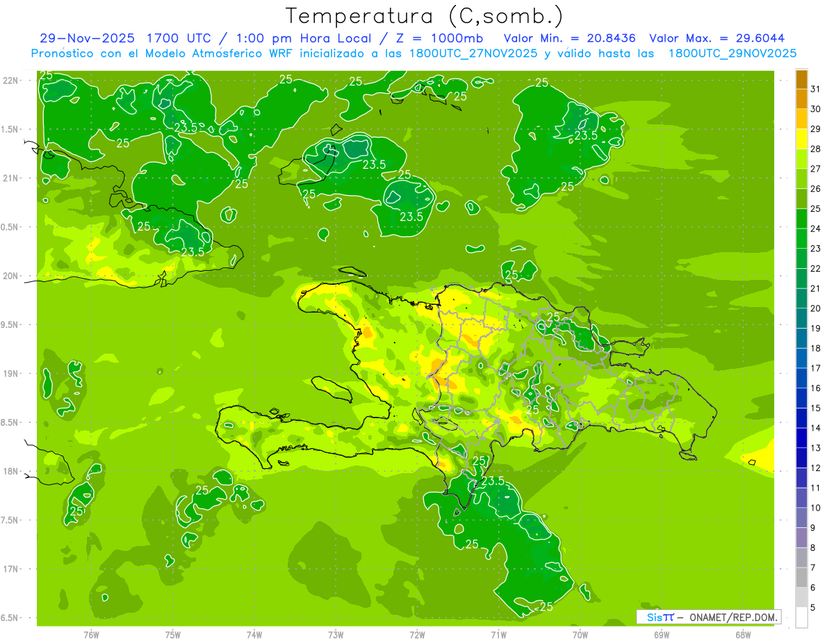Click the 18N latitude axis label
This screenshot has width=834, height=644.
click(12, 471)
